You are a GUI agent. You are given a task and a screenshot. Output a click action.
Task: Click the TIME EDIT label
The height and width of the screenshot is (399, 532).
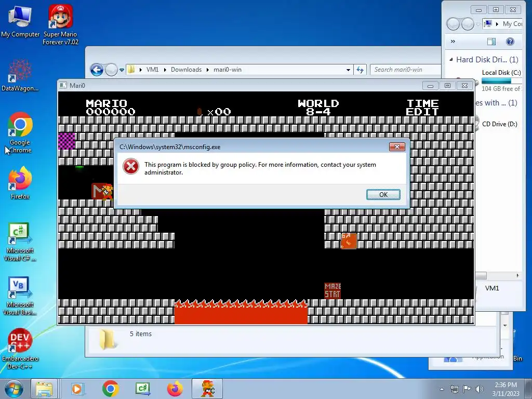click(x=422, y=107)
